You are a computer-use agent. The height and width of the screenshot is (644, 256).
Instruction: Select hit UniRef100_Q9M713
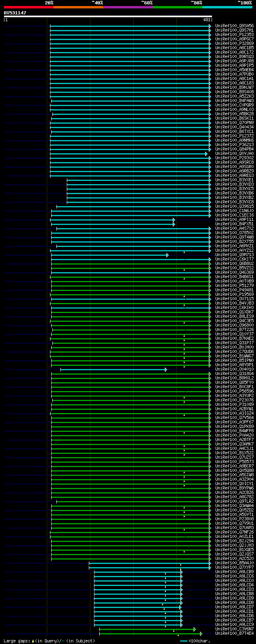pos(234,255)
